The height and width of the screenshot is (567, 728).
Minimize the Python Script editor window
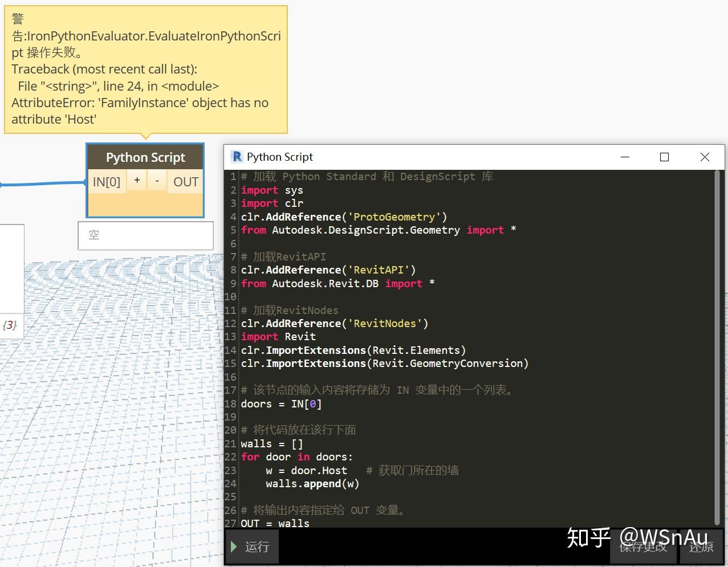[x=625, y=157]
